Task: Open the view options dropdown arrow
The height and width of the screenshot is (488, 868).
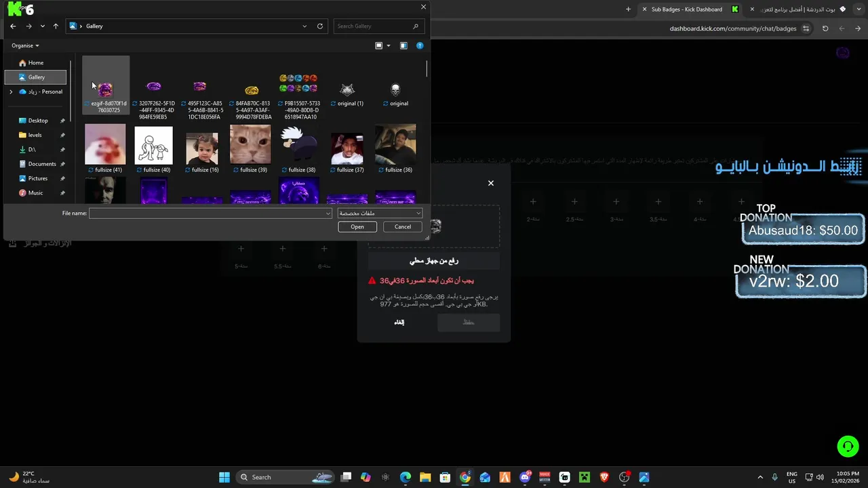Action: point(389,45)
